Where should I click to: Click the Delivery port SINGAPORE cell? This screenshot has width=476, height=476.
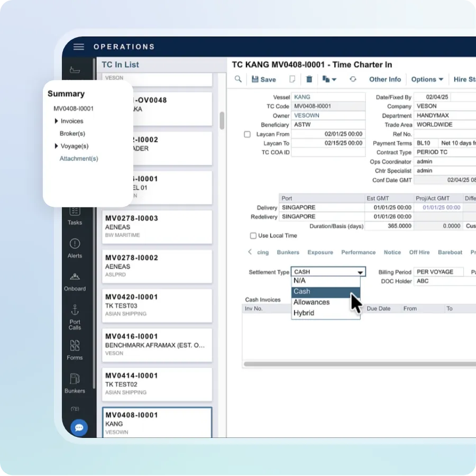(322, 207)
